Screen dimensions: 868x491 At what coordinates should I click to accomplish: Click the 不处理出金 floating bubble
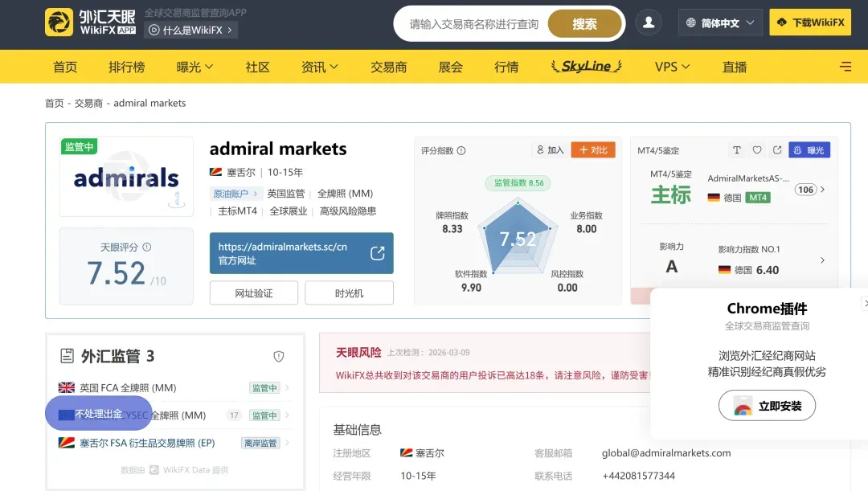[99, 413]
